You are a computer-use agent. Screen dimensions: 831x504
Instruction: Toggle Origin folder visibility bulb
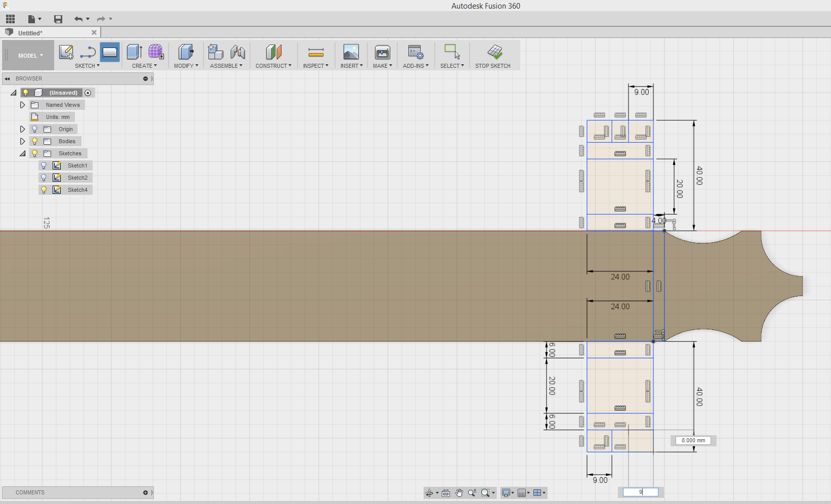35,129
